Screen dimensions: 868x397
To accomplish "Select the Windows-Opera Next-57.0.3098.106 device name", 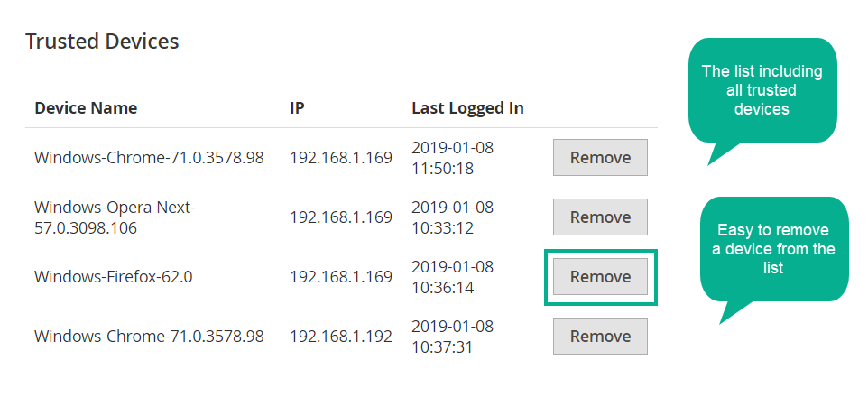I will (115, 217).
